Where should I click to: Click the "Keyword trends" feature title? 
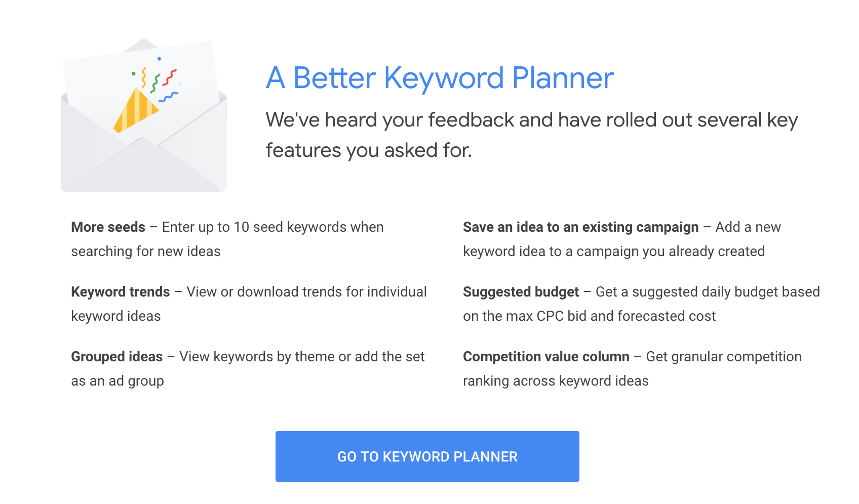point(121,291)
